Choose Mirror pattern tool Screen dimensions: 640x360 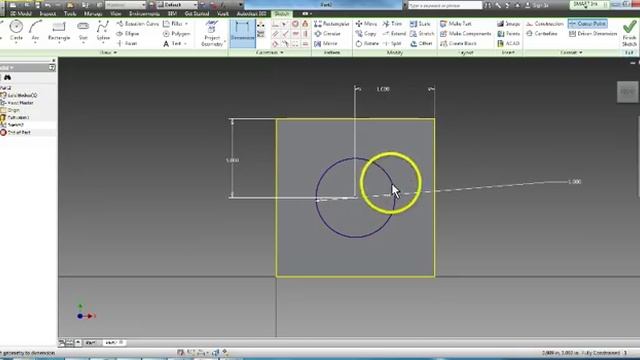(326, 43)
